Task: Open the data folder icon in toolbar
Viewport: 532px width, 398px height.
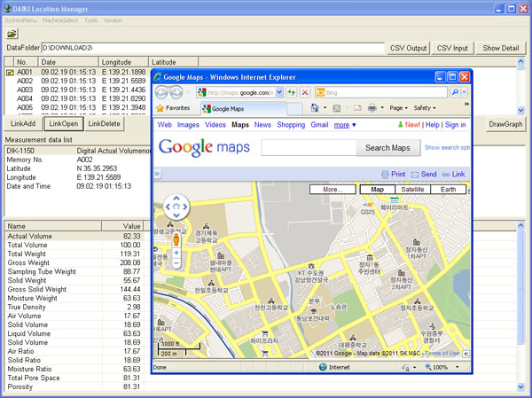Action: coord(12,34)
